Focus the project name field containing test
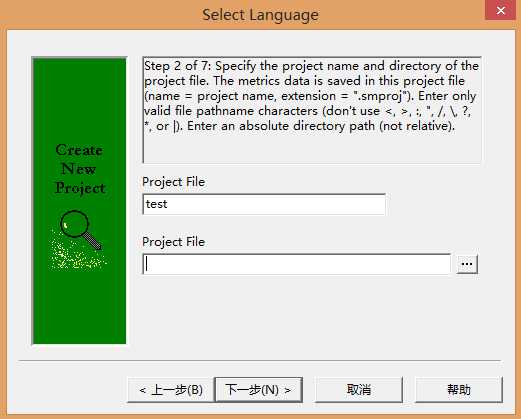The width and height of the screenshot is (521, 419). coord(264,204)
